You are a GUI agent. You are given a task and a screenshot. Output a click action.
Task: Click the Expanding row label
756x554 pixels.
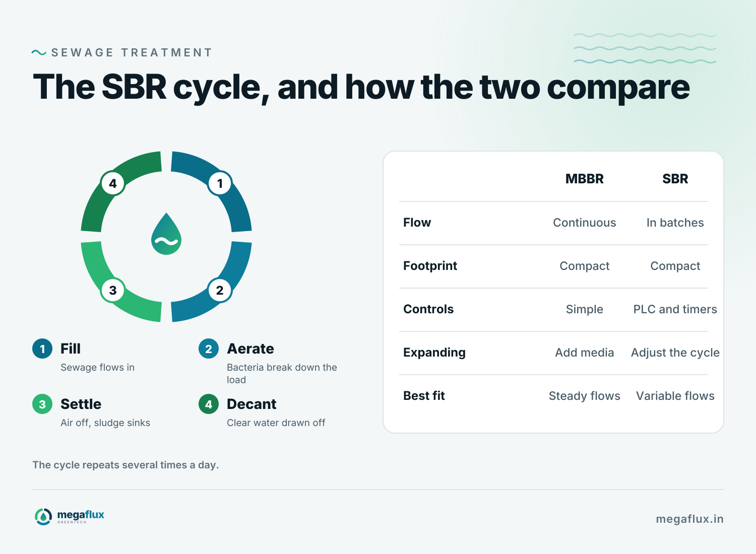tap(434, 353)
